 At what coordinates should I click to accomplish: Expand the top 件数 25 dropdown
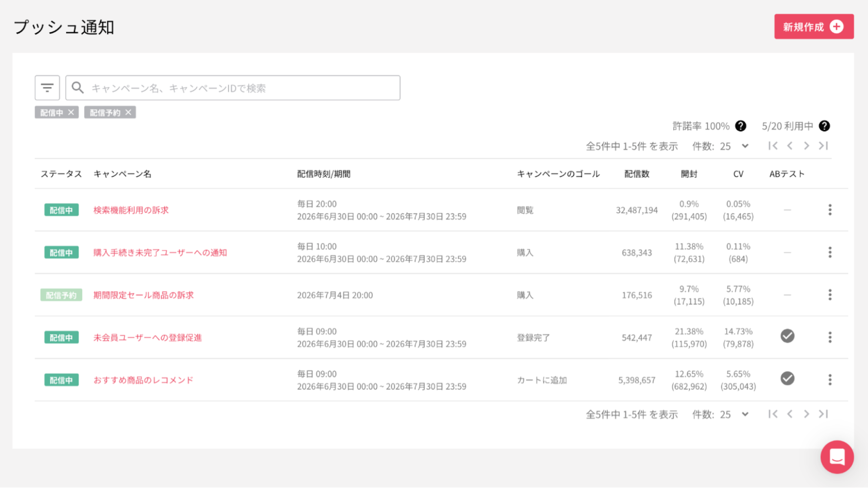pyautogui.click(x=734, y=146)
